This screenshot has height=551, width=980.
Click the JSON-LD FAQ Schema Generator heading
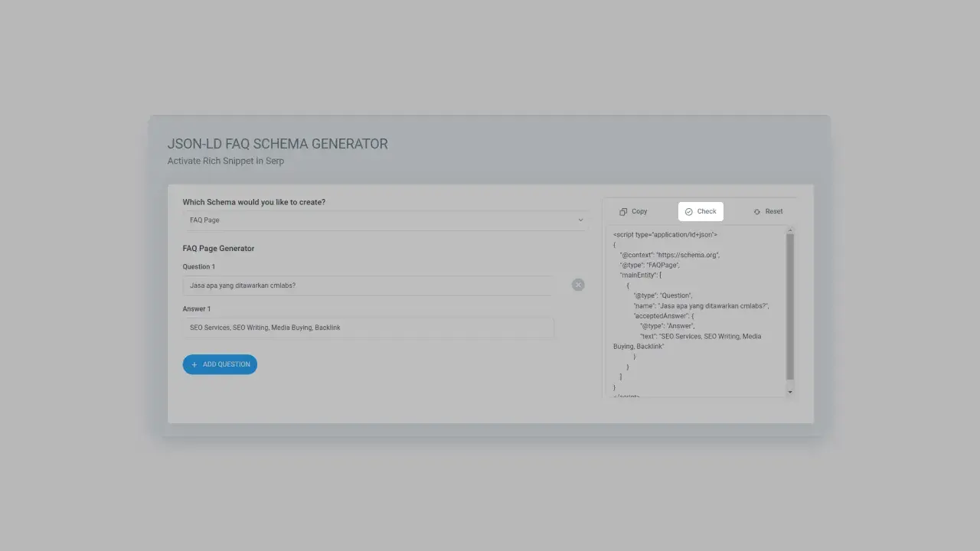[278, 144]
